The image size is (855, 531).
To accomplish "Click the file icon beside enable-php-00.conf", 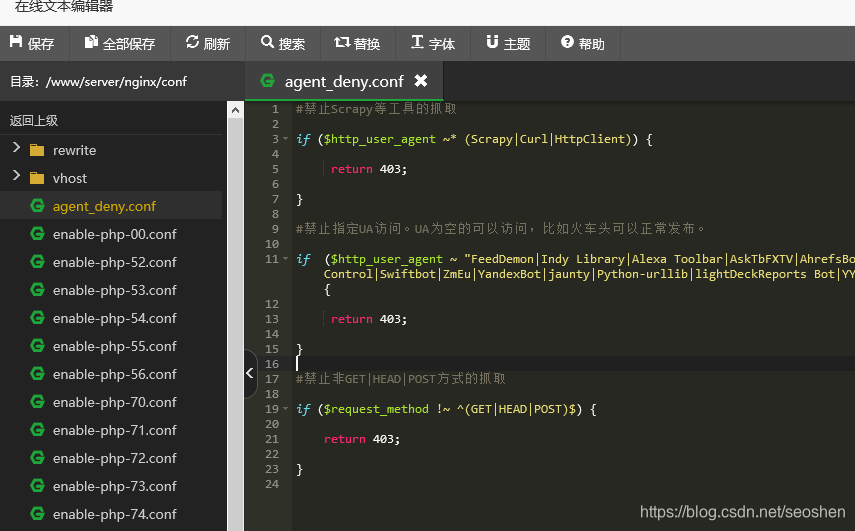I will (37, 233).
